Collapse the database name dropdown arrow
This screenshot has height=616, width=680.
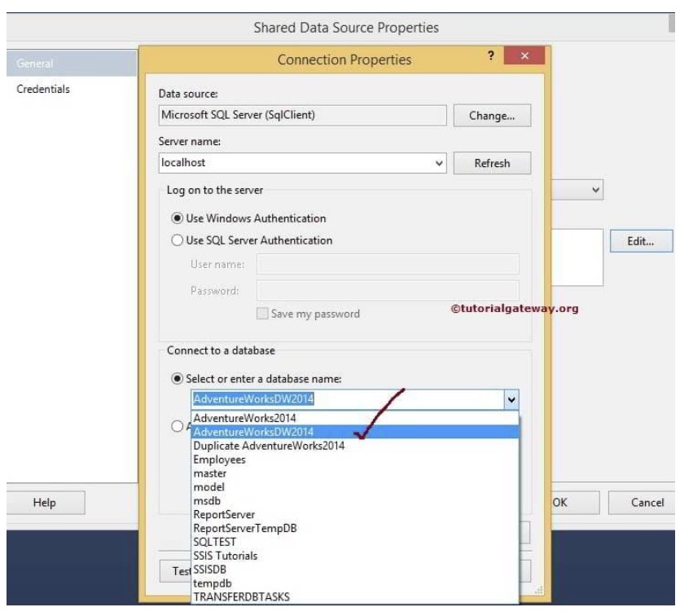(x=511, y=399)
